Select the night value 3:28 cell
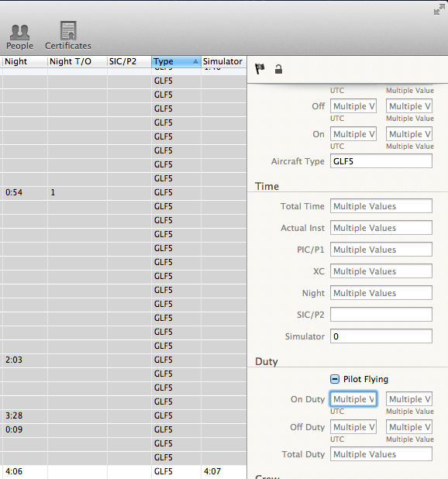Viewport: 448px width, 479px height. (25, 415)
